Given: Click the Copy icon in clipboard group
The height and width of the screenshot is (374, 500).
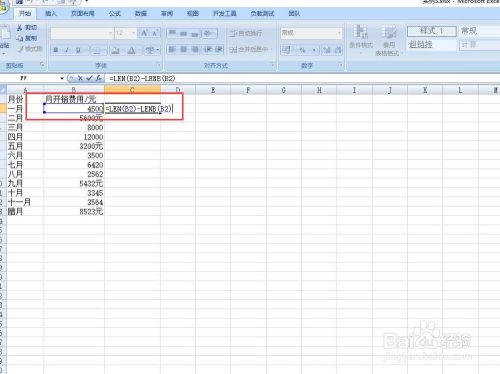Looking at the screenshot, I should 20,38.
